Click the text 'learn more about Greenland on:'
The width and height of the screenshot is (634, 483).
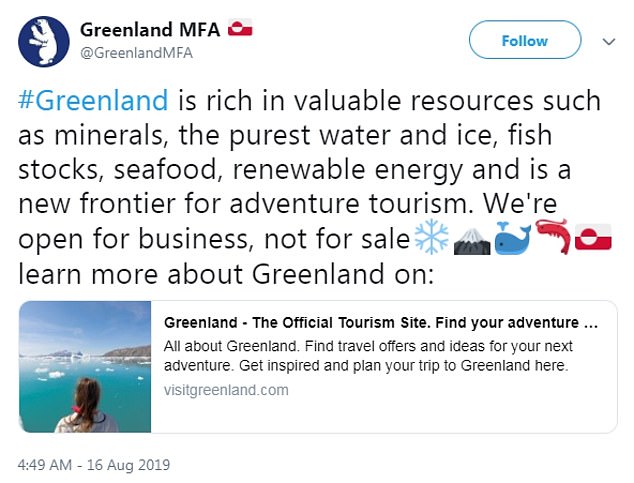coord(226,274)
